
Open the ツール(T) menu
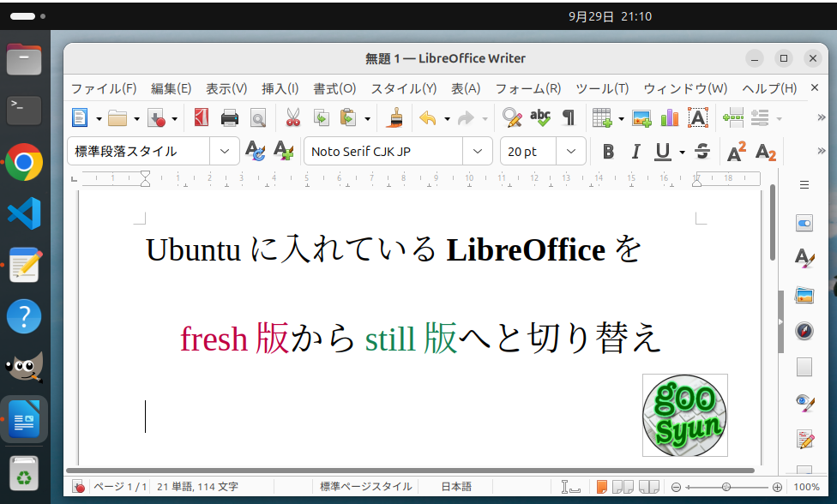coord(602,88)
